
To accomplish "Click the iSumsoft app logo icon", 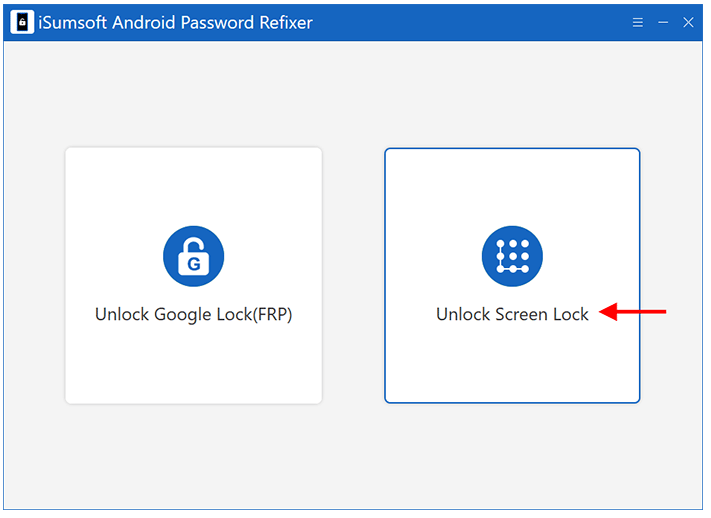I will coord(22,22).
